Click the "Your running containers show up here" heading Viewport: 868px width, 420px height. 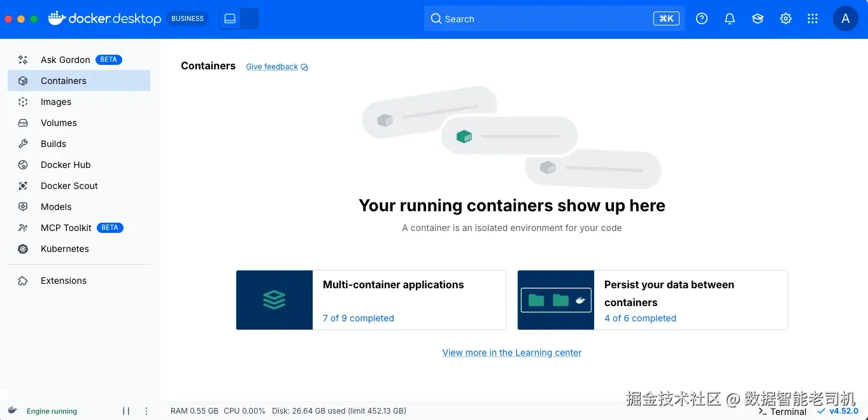coord(512,206)
